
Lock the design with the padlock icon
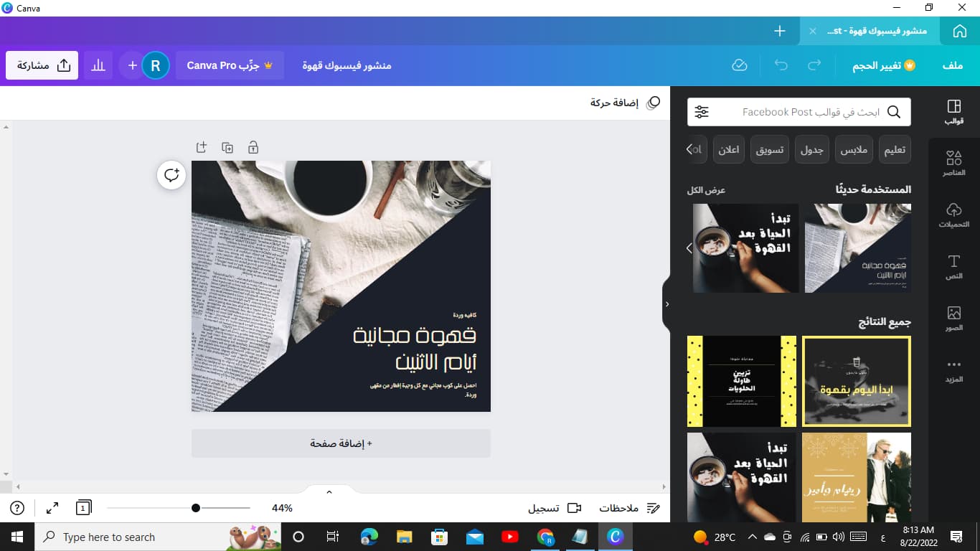[253, 147]
